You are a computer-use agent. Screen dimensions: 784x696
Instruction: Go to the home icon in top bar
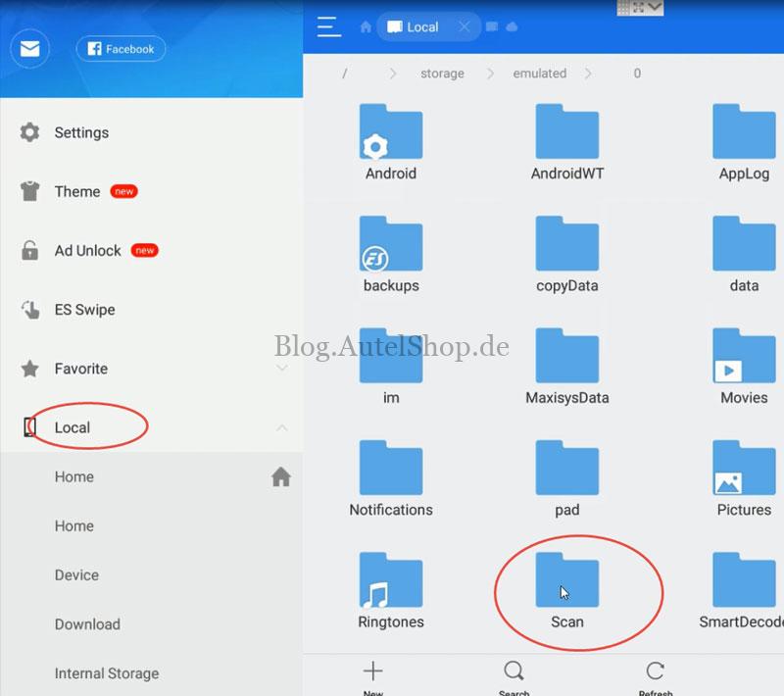(366, 27)
